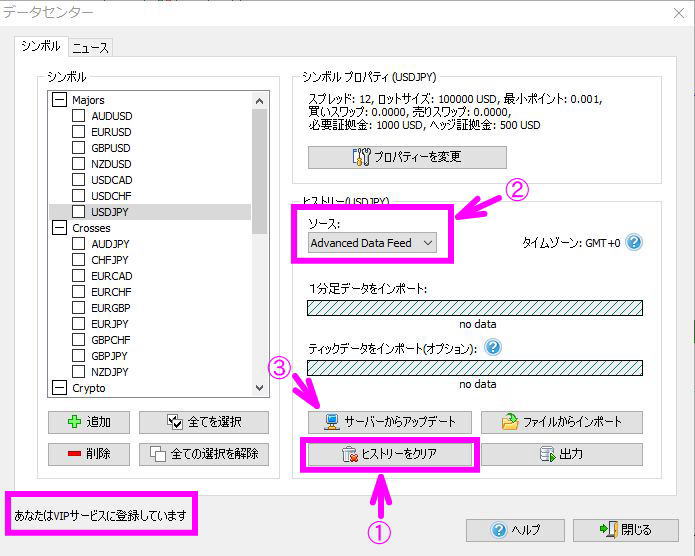The height and width of the screenshot is (556, 695).
Task: Click help icon beside tick data import label
Action: [493, 347]
